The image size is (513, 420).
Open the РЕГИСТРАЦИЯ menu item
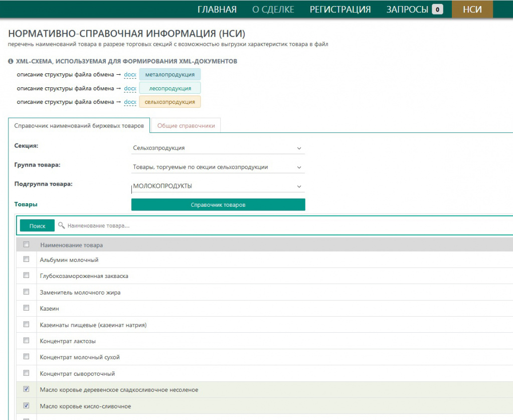pyautogui.click(x=340, y=10)
